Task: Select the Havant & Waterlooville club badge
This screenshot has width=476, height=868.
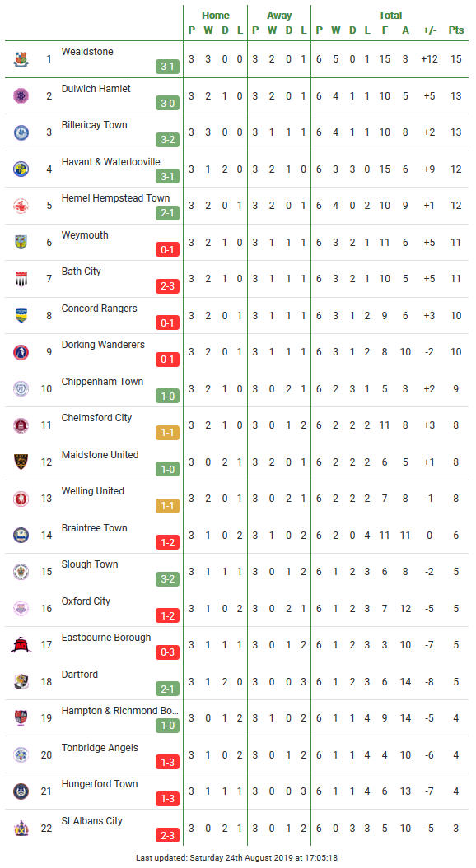Action: 21,169
